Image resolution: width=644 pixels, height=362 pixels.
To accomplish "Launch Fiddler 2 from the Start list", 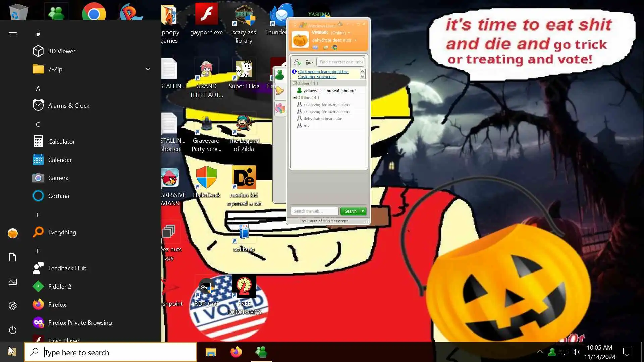I will [x=60, y=286].
